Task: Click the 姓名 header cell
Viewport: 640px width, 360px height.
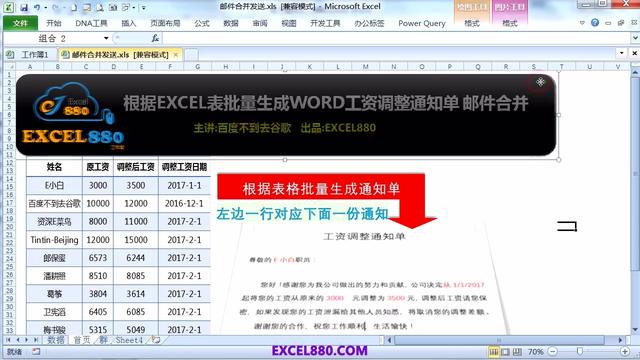Action: coord(54,167)
